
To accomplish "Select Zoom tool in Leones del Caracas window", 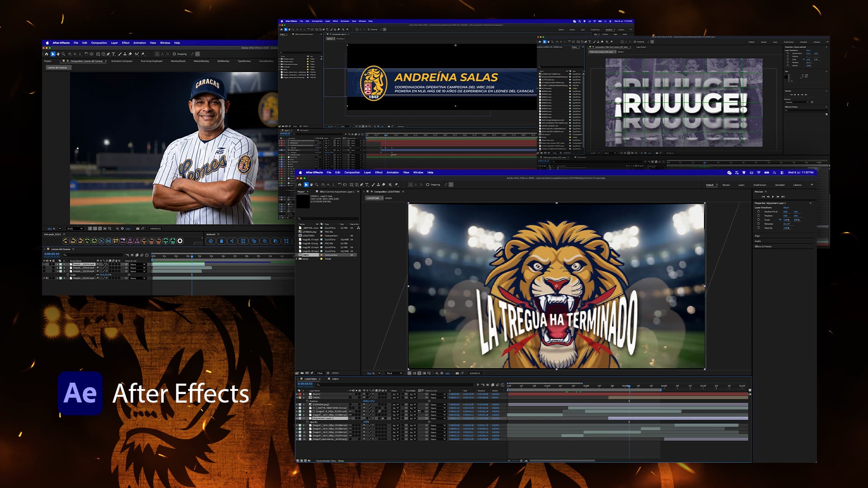I will tap(63, 54).
